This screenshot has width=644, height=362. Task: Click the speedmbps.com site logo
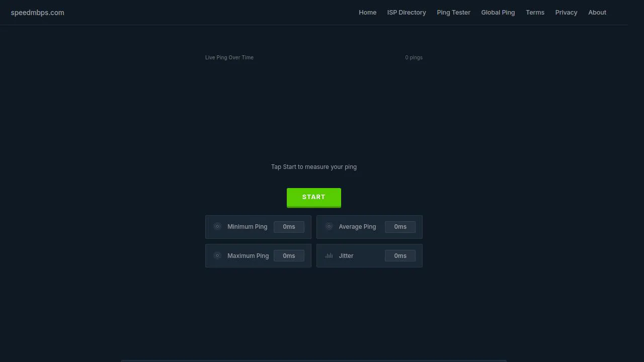(38, 13)
